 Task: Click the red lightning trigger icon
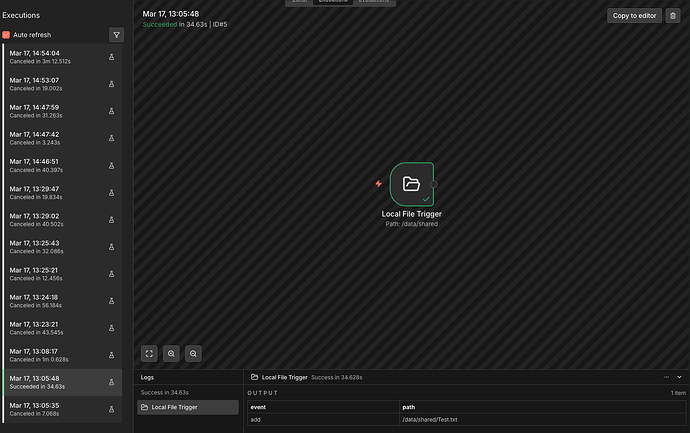tap(378, 183)
